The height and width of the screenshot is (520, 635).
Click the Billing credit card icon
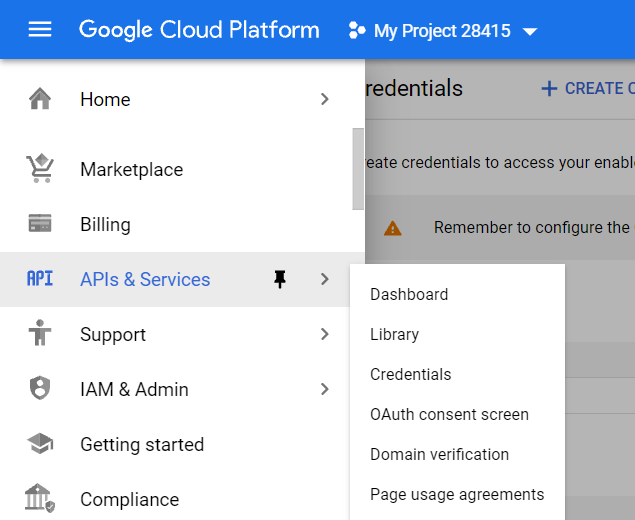[40, 223]
